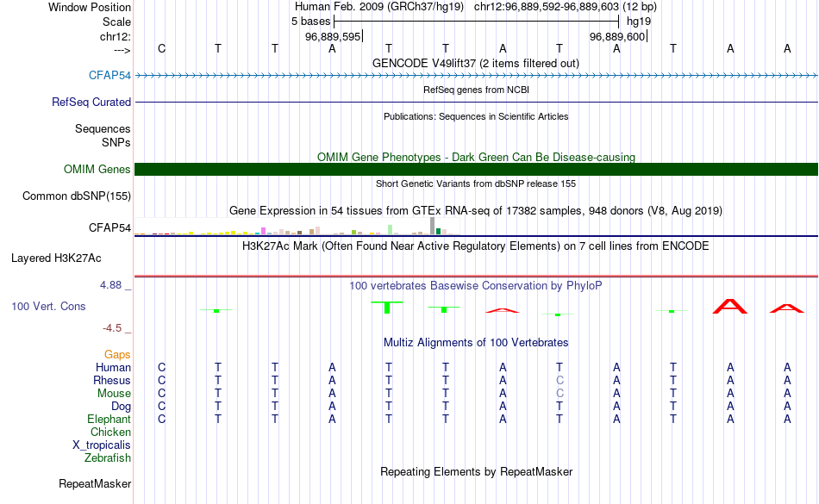Select the Dog species row label
This screenshot has width=819, height=504.
(121, 407)
